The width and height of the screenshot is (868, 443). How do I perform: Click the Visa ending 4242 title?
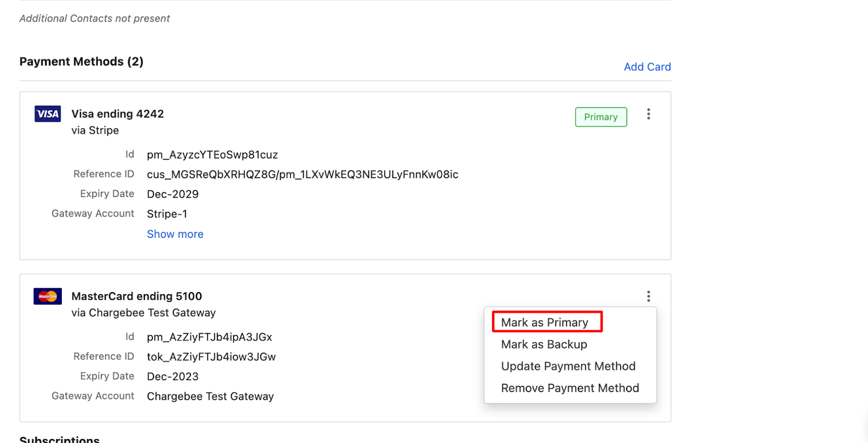(x=118, y=114)
